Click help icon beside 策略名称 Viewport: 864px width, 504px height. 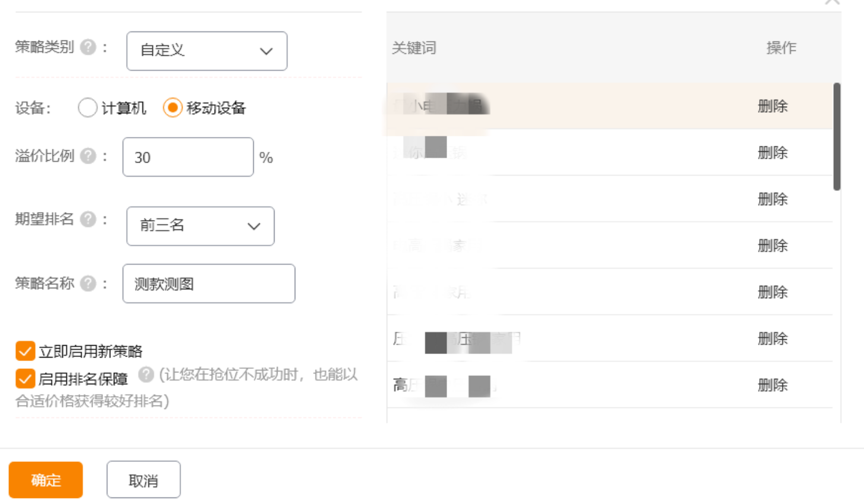[x=88, y=283]
